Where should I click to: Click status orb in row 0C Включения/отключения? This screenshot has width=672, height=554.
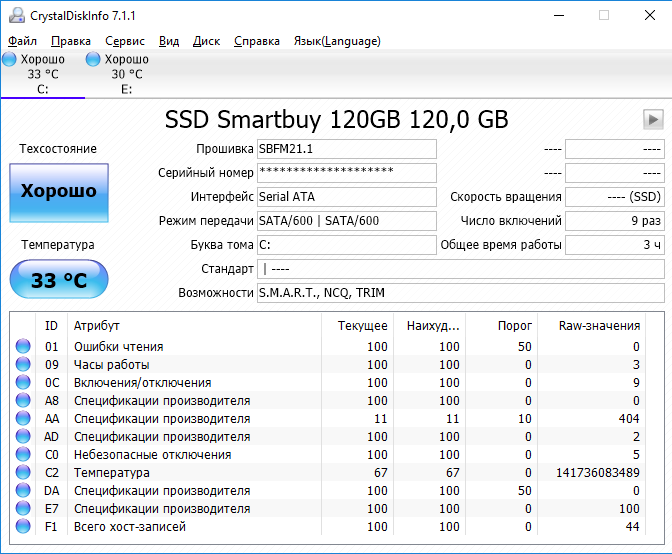click(x=23, y=382)
